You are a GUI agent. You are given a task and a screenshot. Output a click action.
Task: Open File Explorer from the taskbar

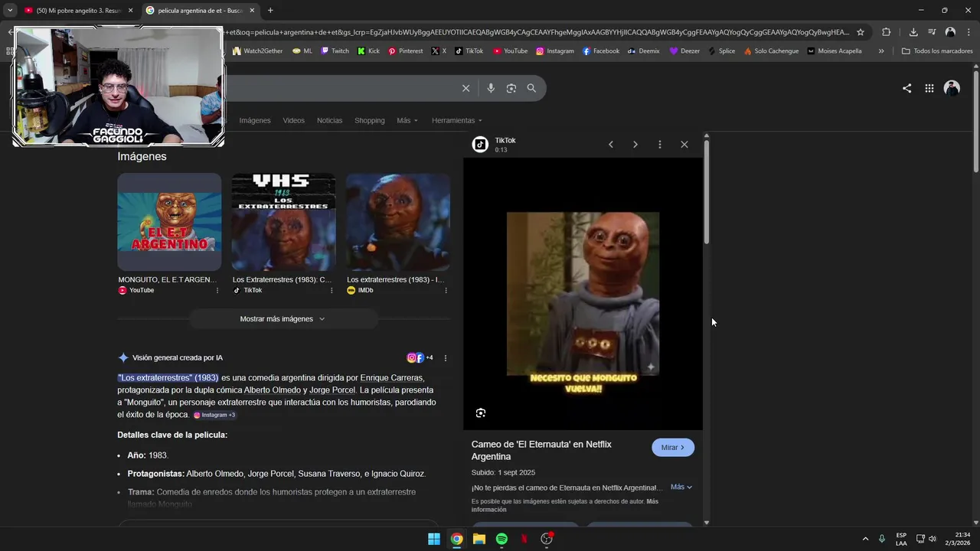[x=479, y=539]
